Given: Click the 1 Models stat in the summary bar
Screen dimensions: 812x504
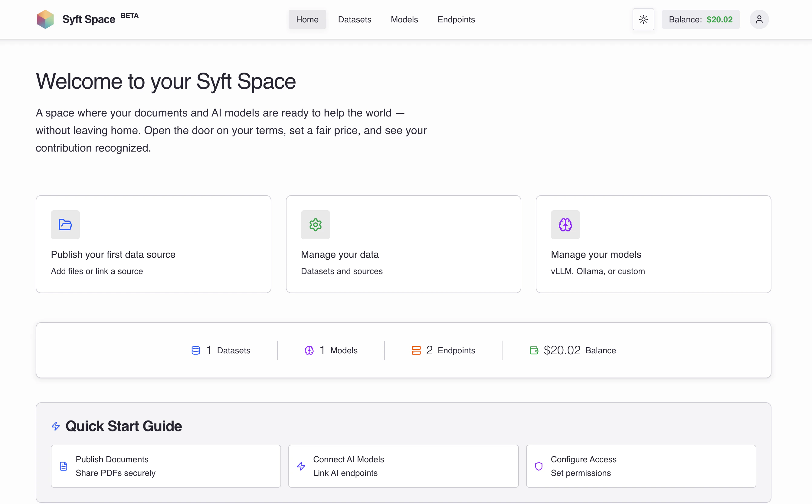Looking at the screenshot, I should (x=331, y=350).
